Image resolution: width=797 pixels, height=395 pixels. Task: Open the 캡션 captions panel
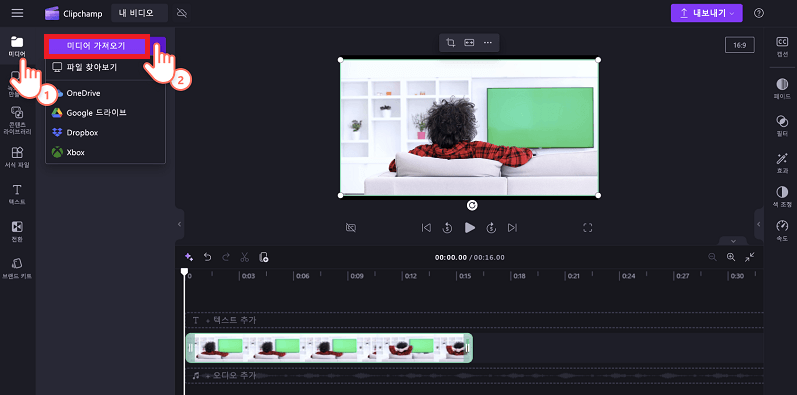782,47
